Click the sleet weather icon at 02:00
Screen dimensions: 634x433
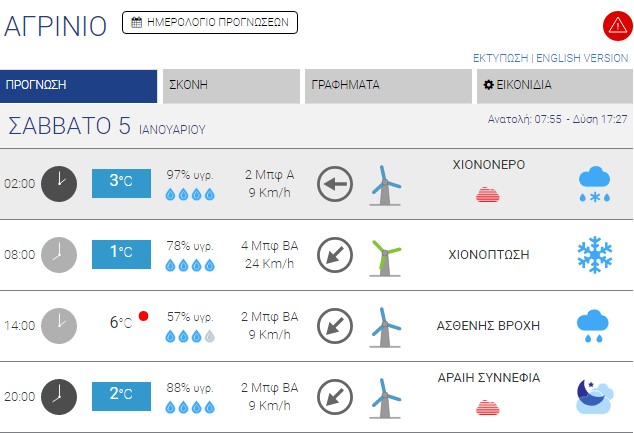pyautogui.click(x=594, y=184)
